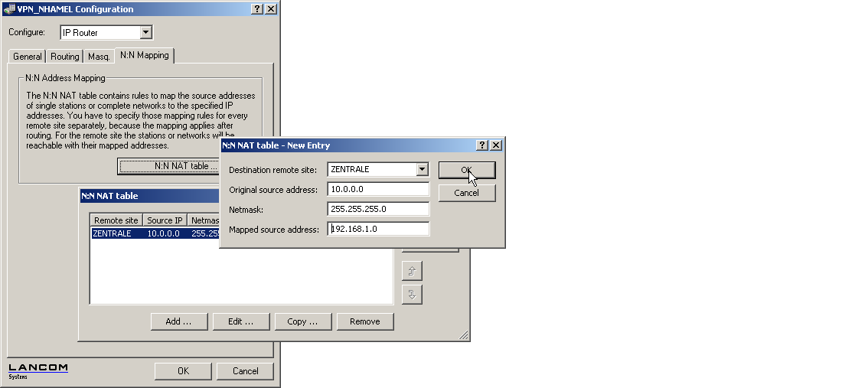Close the N:N NAT table New Entry dialog

tap(496, 145)
